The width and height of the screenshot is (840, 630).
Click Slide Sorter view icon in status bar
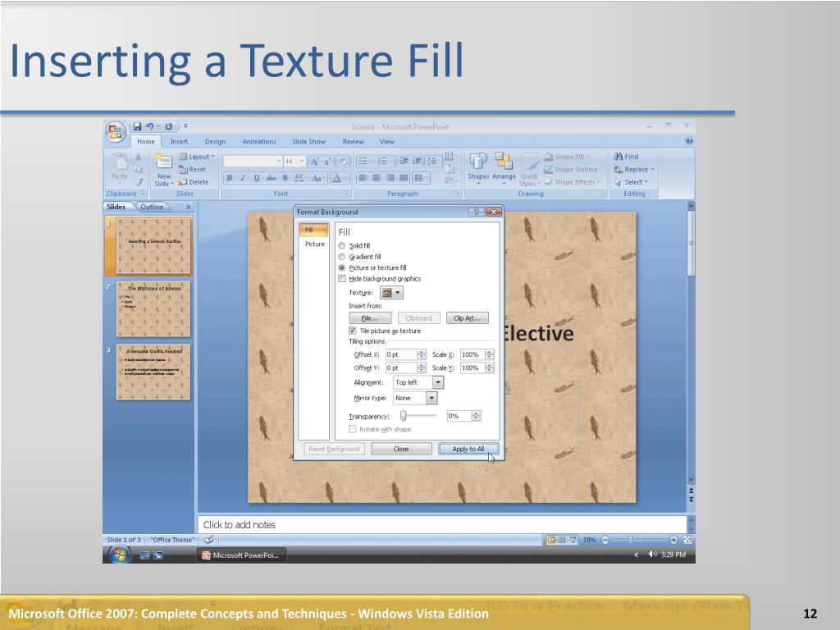(x=562, y=540)
